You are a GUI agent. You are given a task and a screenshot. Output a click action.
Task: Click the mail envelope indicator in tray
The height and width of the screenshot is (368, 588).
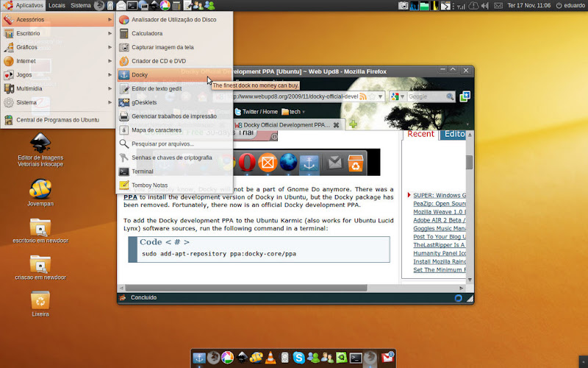[498, 5]
